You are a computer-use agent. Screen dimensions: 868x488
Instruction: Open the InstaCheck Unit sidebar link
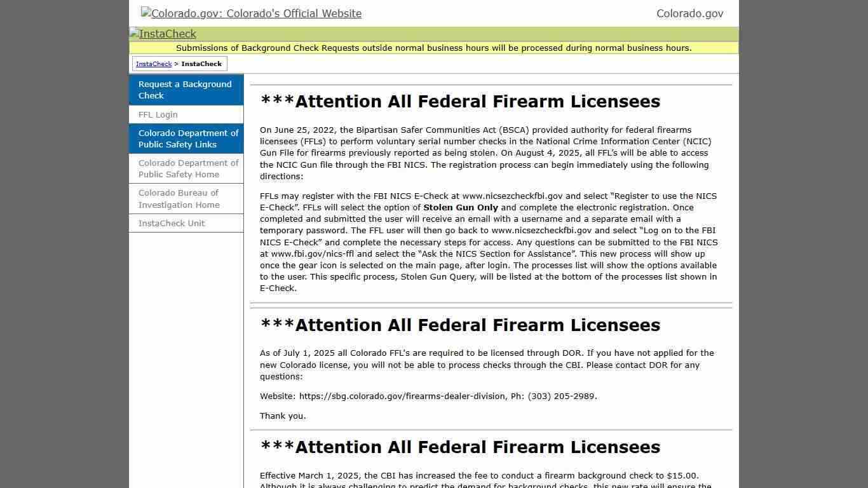pos(172,223)
